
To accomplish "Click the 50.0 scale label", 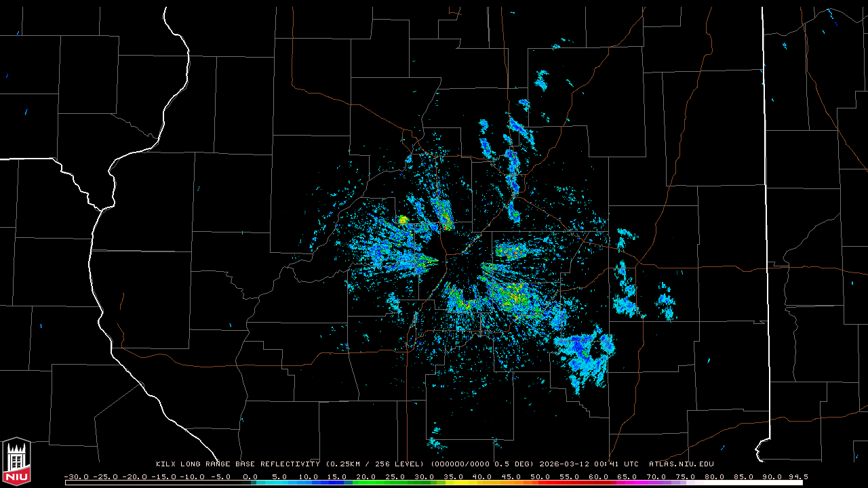I will pos(540,476).
